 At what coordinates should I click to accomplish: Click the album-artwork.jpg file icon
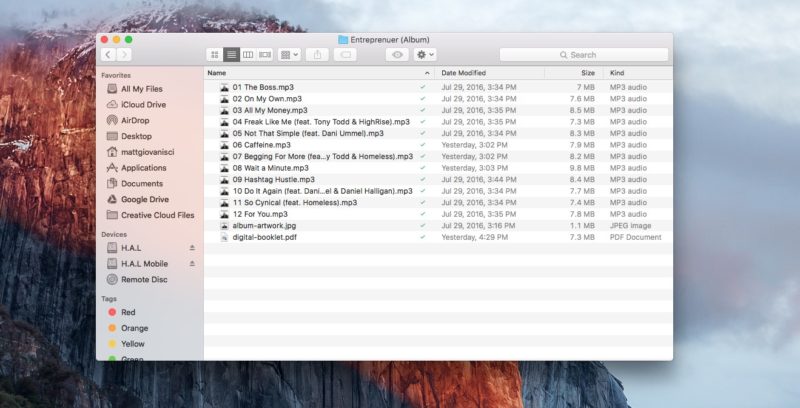coord(224,225)
